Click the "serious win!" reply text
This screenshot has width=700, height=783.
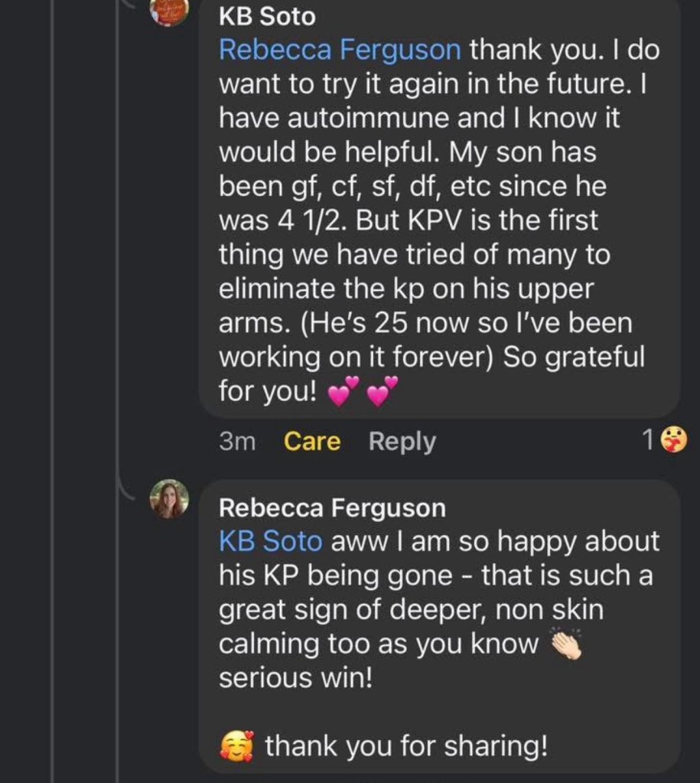295,678
